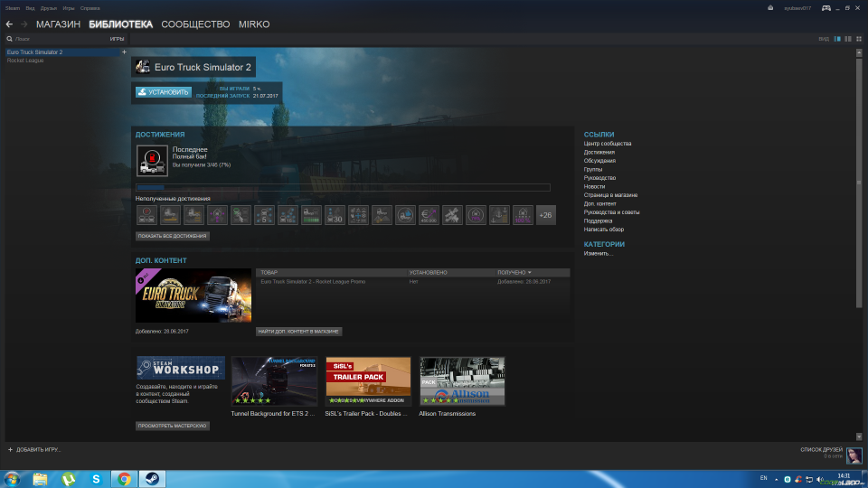The height and width of the screenshot is (488, 868).
Task: Open Allison Transmissions workshop item
Action: pyautogui.click(x=462, y=381)
